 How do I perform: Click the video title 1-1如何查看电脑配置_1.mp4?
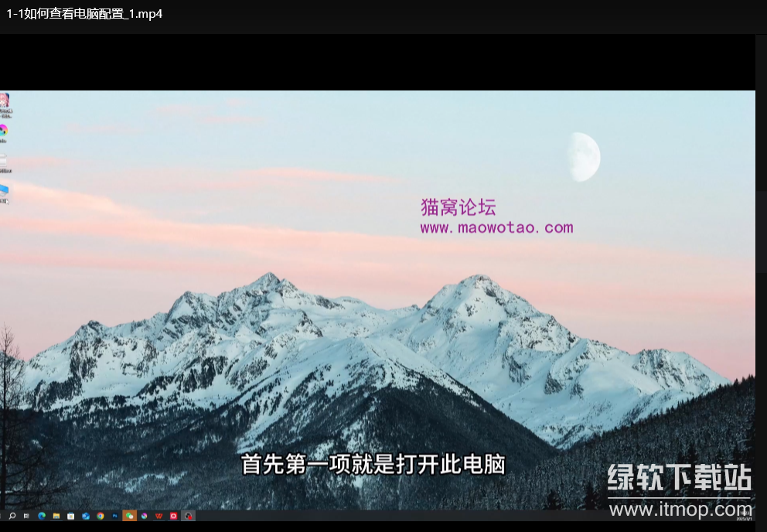(84, 14)
